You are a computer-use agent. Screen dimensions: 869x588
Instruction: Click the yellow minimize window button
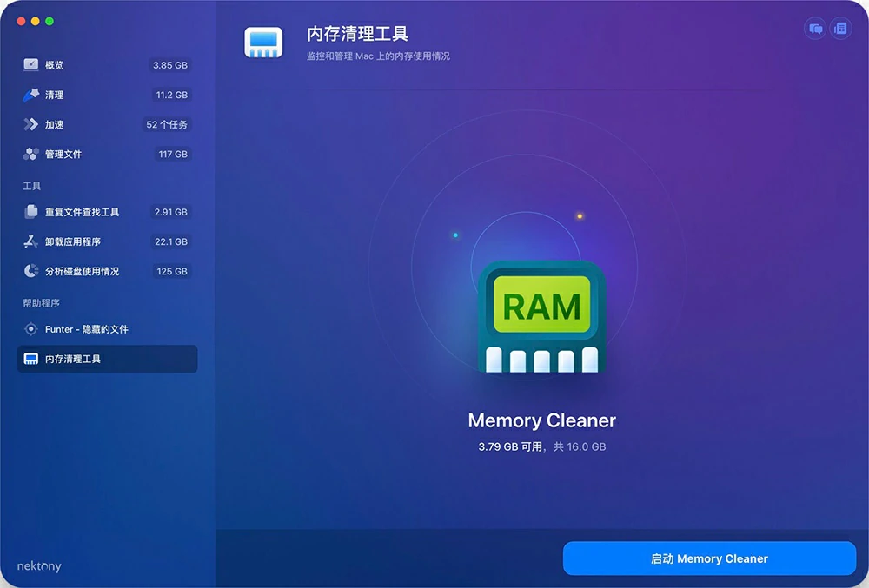(36, 21)
